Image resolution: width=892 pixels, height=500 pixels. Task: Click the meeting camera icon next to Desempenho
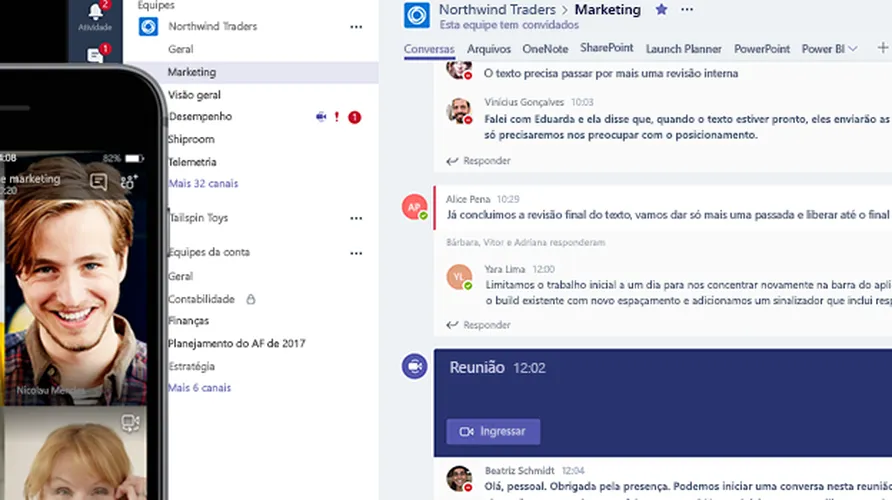321,117
